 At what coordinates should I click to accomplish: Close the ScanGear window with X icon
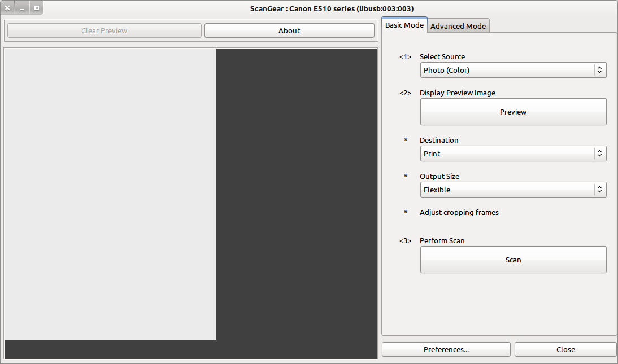click(x=7, y=8)
